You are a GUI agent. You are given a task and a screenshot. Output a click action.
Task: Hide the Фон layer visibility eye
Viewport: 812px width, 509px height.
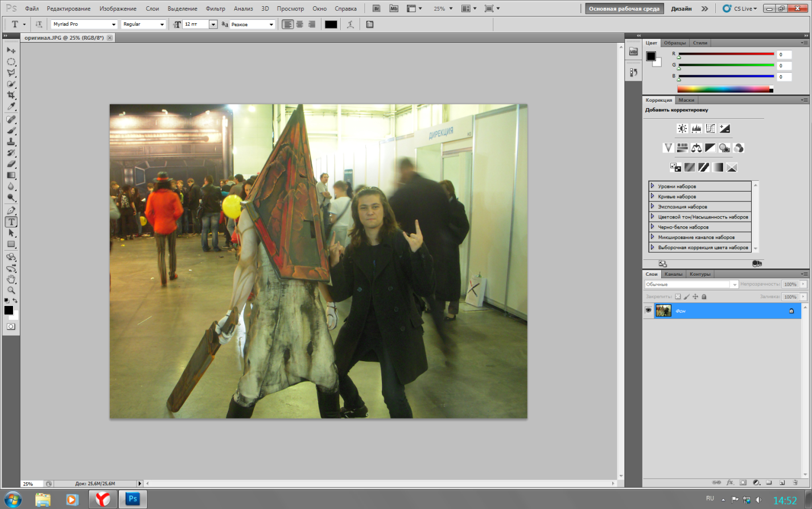(648, 311)
